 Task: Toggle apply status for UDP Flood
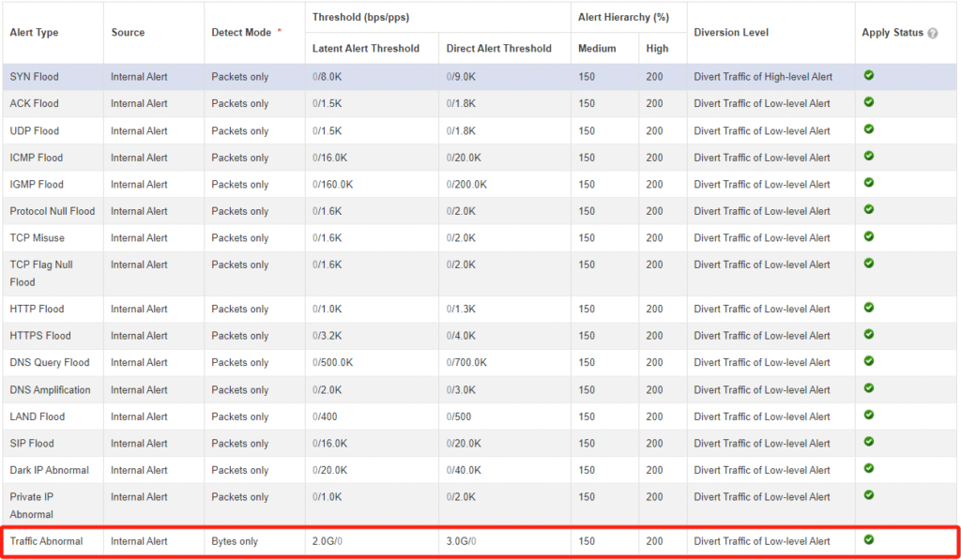coord(868,130)
